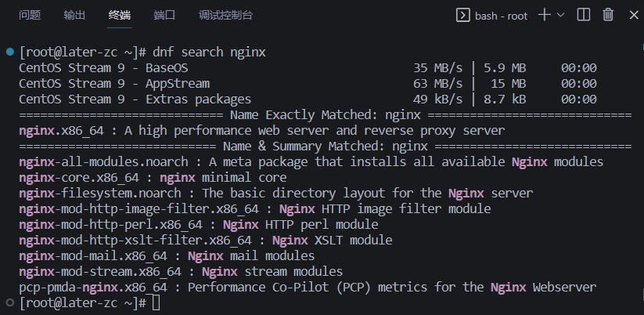This screenshot has width=644, height=315.
Task: Open the 端口 (Ports) tab
Action: [164, 16]
